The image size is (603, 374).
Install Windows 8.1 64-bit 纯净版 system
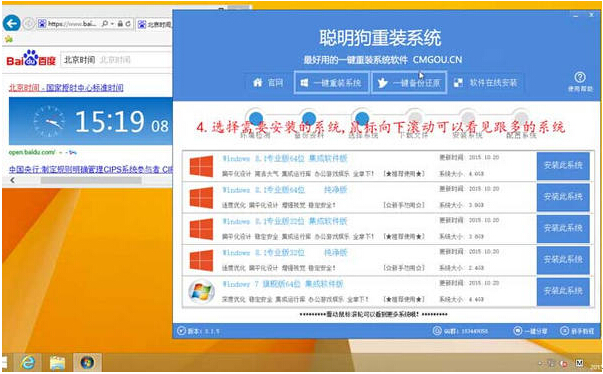coord(563,197)
